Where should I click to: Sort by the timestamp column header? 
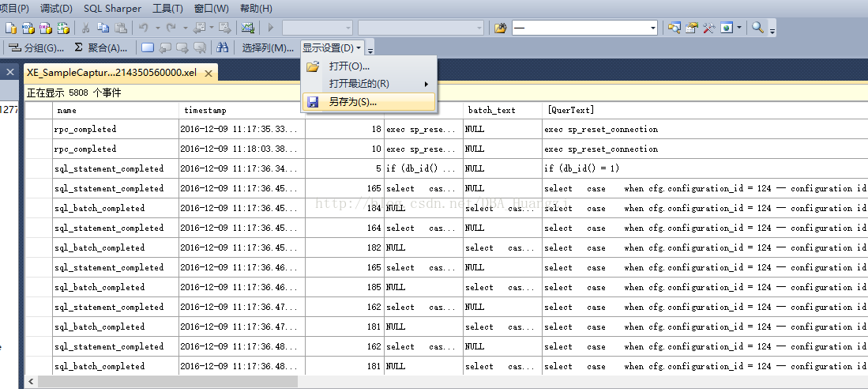pyautogui.click(x=242, y=110)
